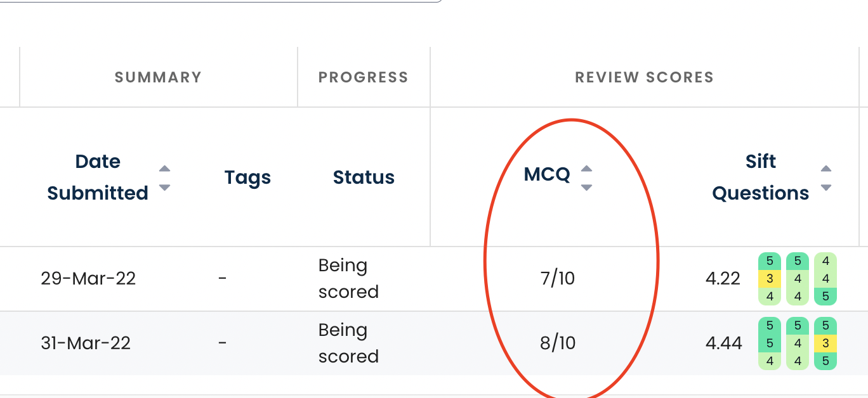Select the REVIEW SCORES header group
This screenshot has height=398, width=868.
pos(644,77)
